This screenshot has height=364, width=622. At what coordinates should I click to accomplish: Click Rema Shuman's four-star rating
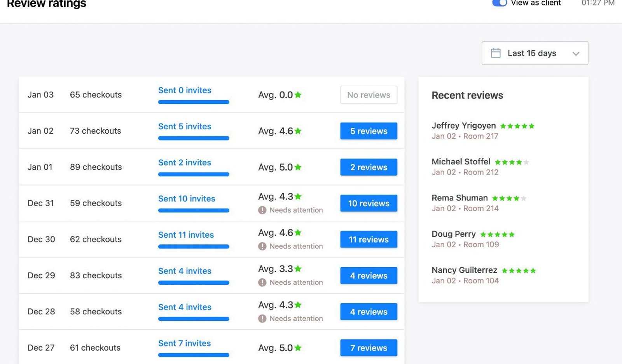click(x=509, y=198)
